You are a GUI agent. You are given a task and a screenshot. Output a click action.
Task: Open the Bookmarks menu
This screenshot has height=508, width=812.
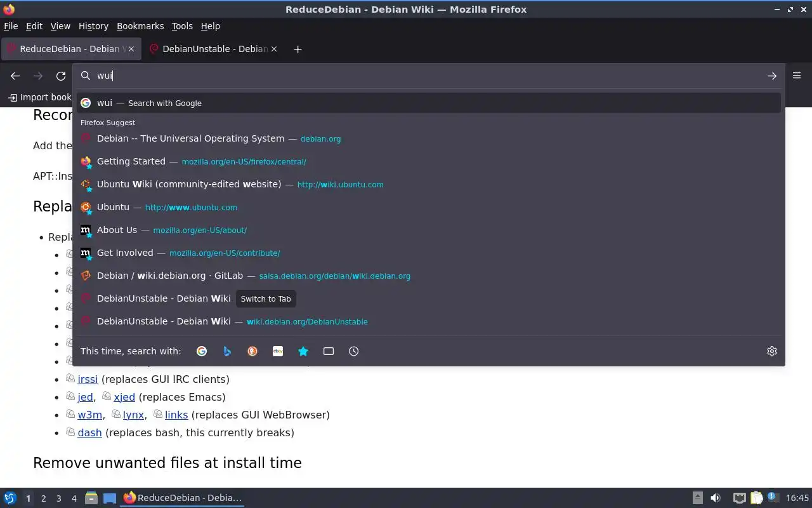tap(140, 26)
